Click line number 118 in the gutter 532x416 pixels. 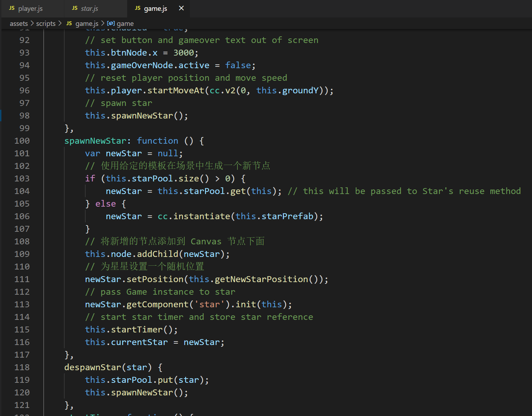coord(22,367)
